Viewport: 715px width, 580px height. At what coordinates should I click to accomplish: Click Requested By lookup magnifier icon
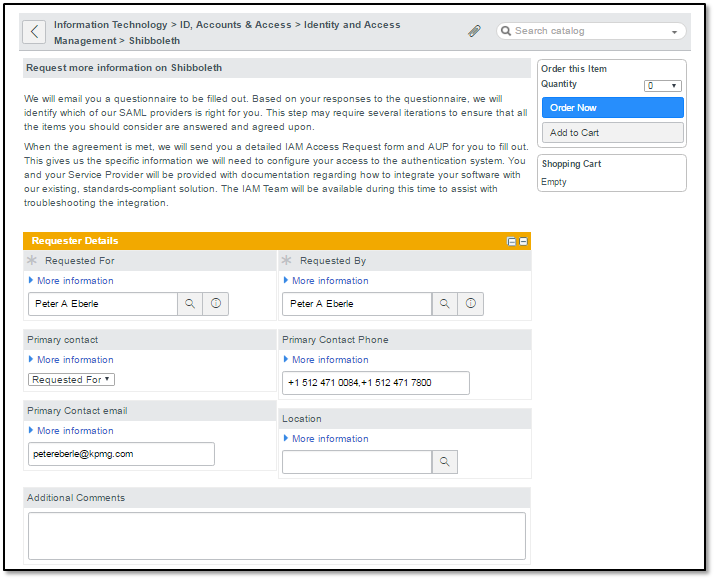tap(445, 304)
